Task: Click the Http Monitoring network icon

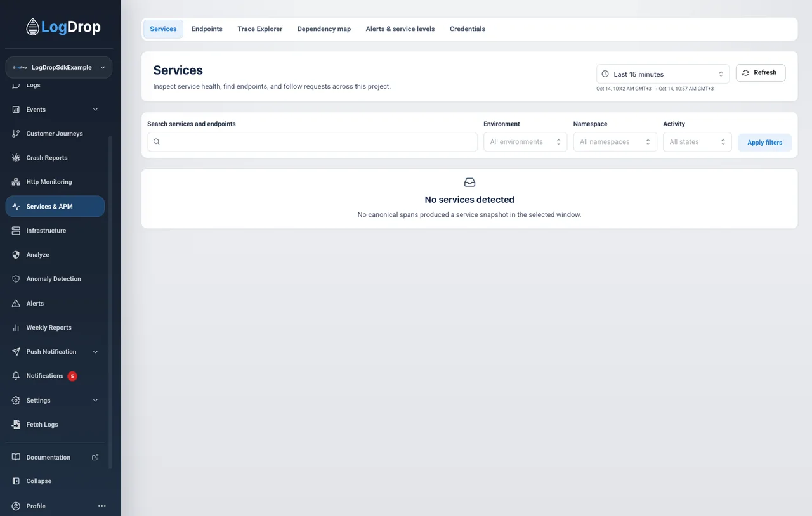Action: coord(16,182)
